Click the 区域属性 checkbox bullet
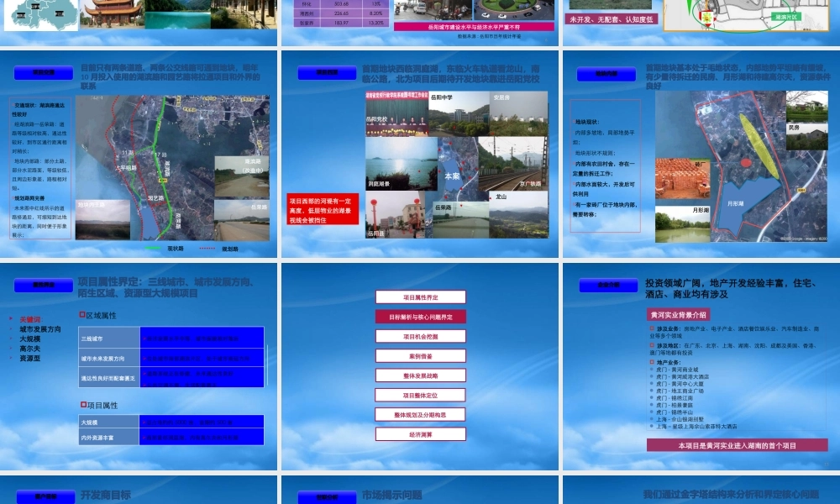840x504 pixels. tap(82, 315)
